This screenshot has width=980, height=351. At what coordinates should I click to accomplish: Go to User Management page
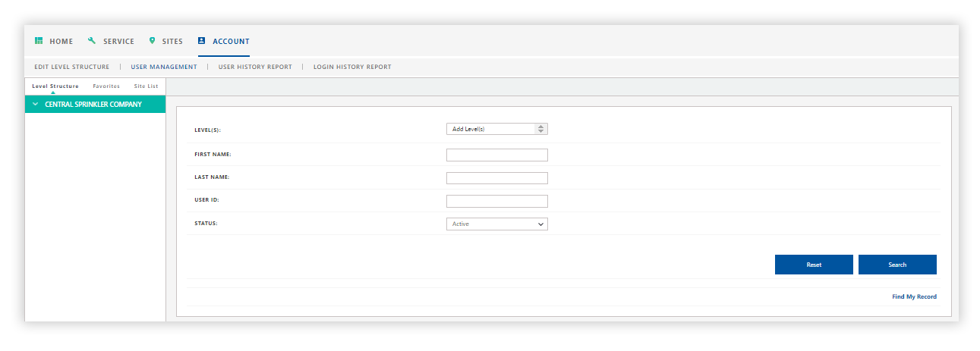[164, 67]
